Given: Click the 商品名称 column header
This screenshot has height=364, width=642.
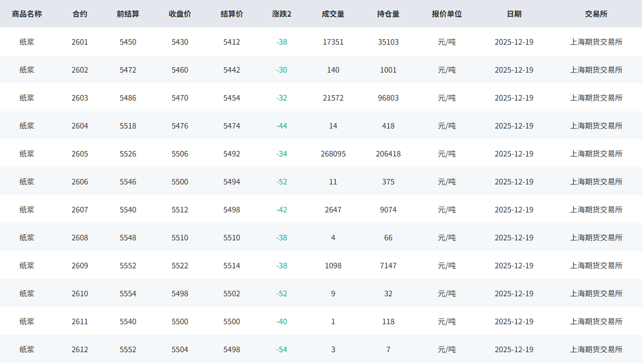Looking at the screenshot, I should click(x=27, y=14).
